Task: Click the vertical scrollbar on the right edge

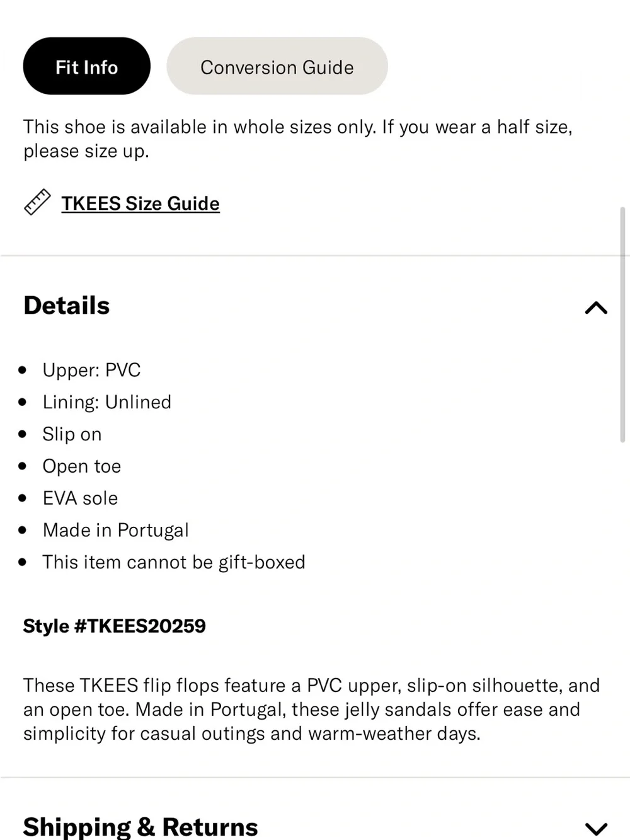Action: (623, 325)
